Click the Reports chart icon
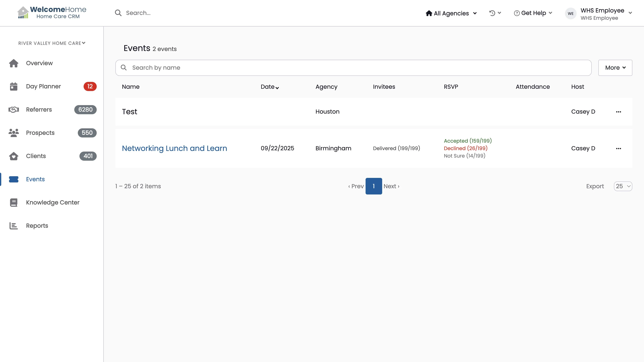Screen dimensions: 644x362 (14, 226)
